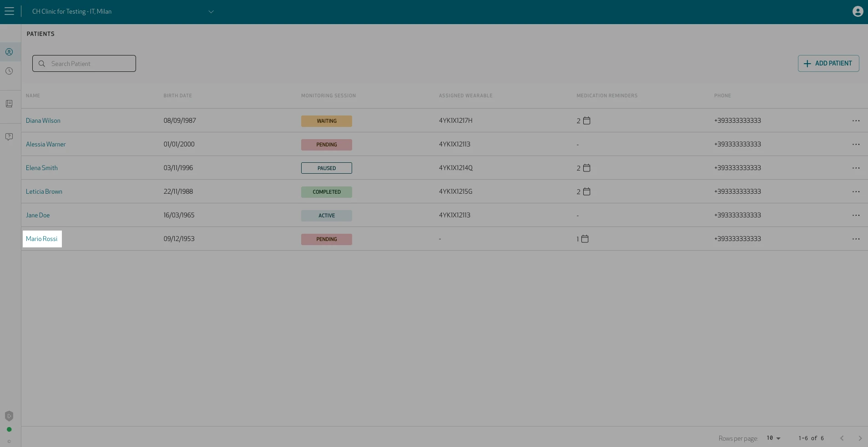Screen dimensions: 868x447
Task: Click the PHONE column header
Action: pos(722,95)
